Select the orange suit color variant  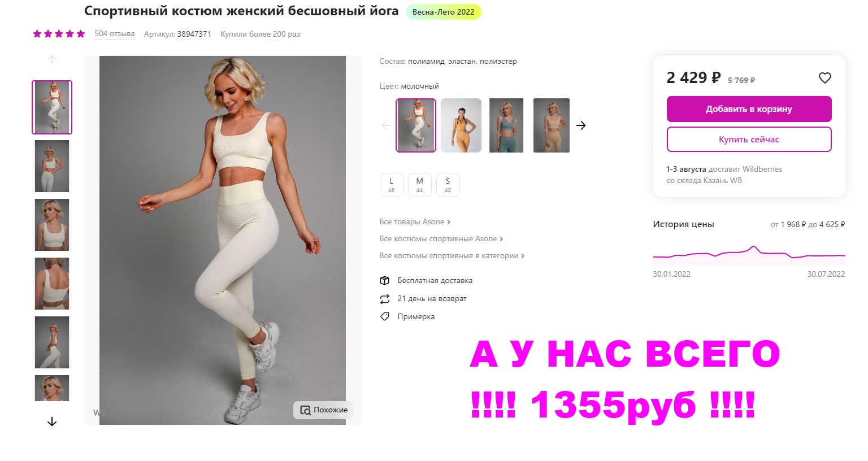(461, 125)
